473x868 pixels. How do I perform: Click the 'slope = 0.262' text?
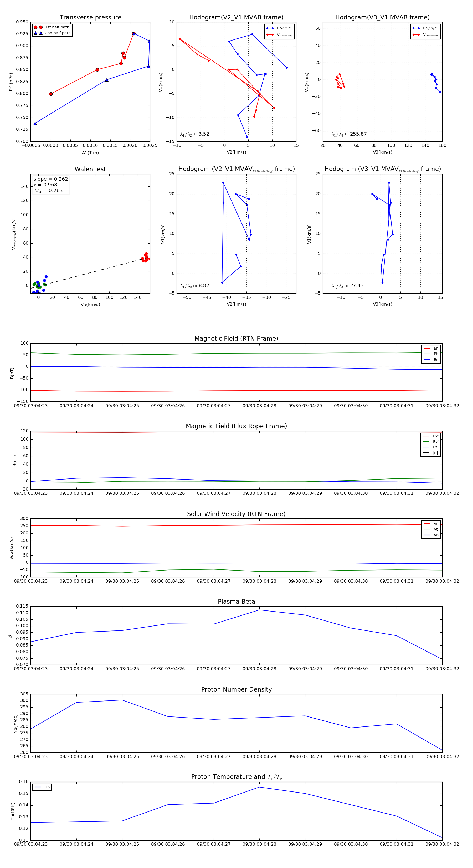tap(50, 179)
